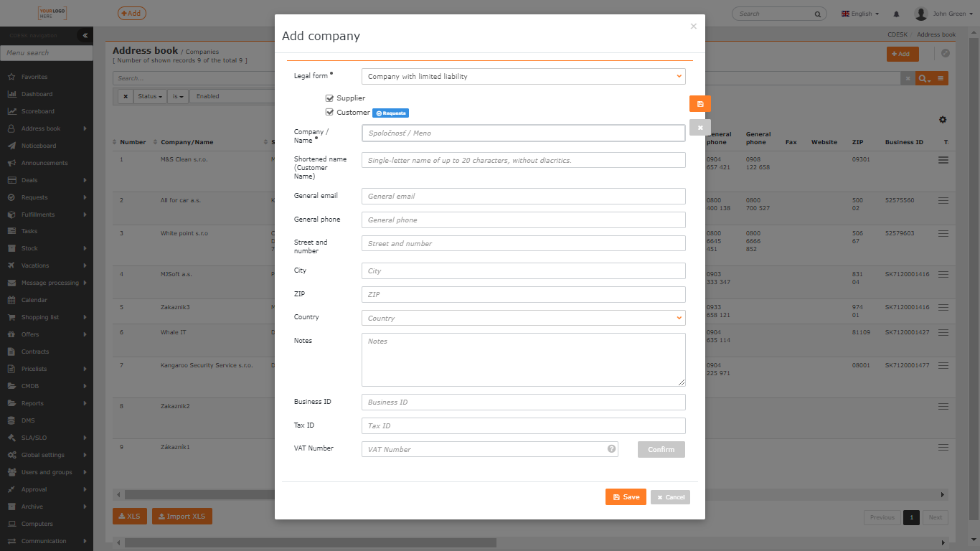The width and height of the screenshot is (980, 551).
Task: Click the General email input field
Action: pyautogui.click(x=524, y=196)
